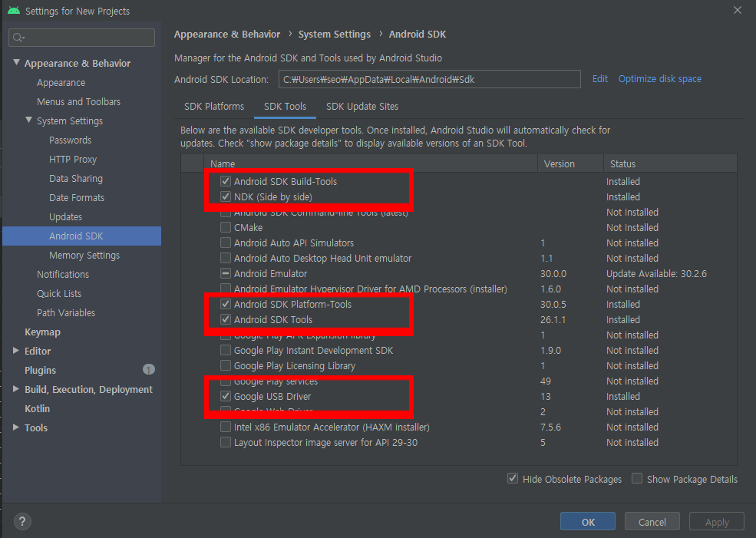Click System Settings in the breadcrumb

335,35
